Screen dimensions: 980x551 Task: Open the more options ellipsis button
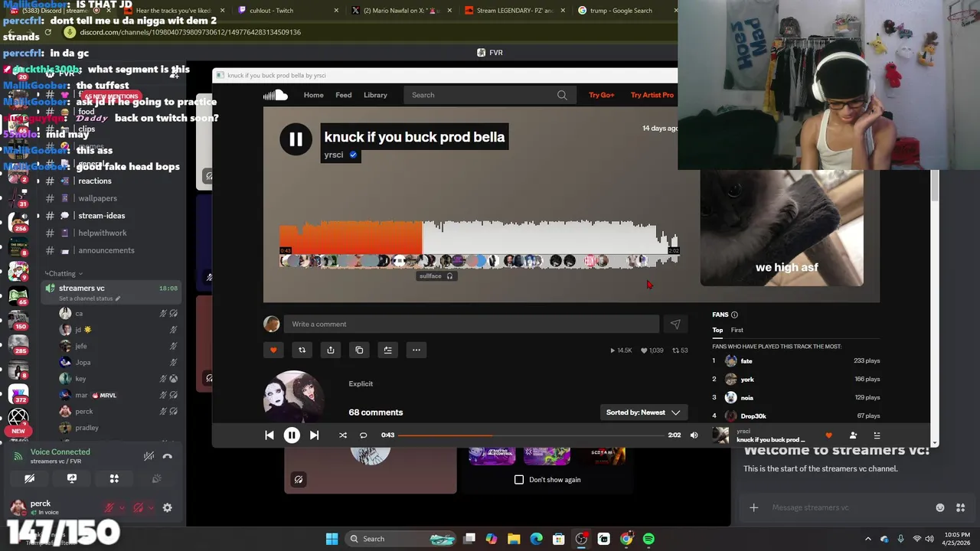tap(416, 350)
